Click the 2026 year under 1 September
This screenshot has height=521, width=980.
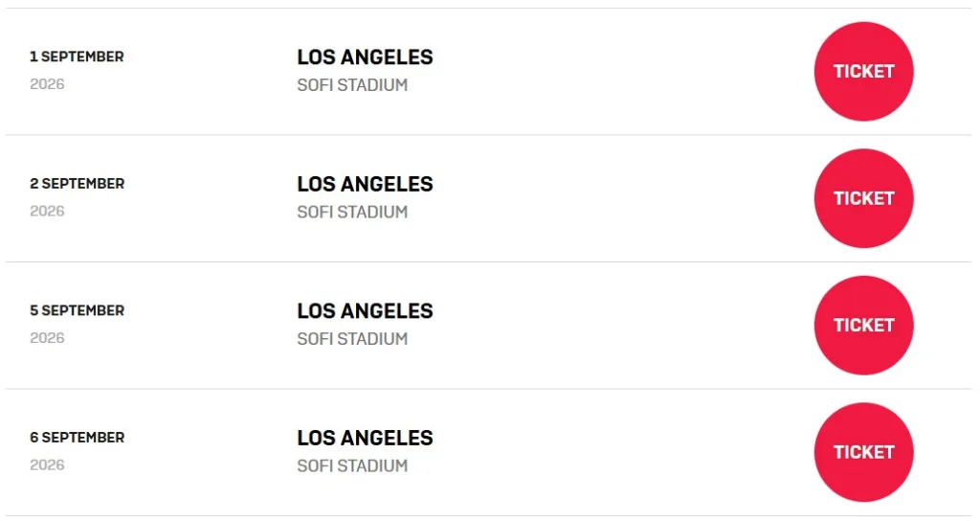point(47,84)
